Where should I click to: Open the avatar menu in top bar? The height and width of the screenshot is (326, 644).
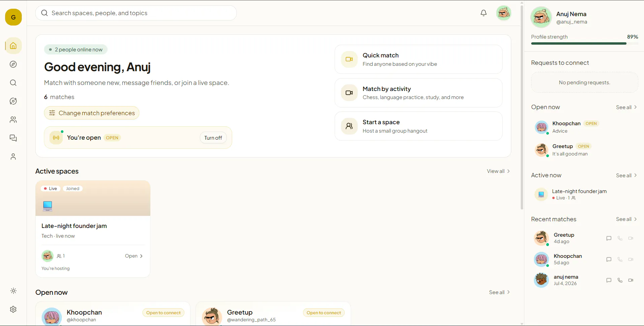[504, 13]
